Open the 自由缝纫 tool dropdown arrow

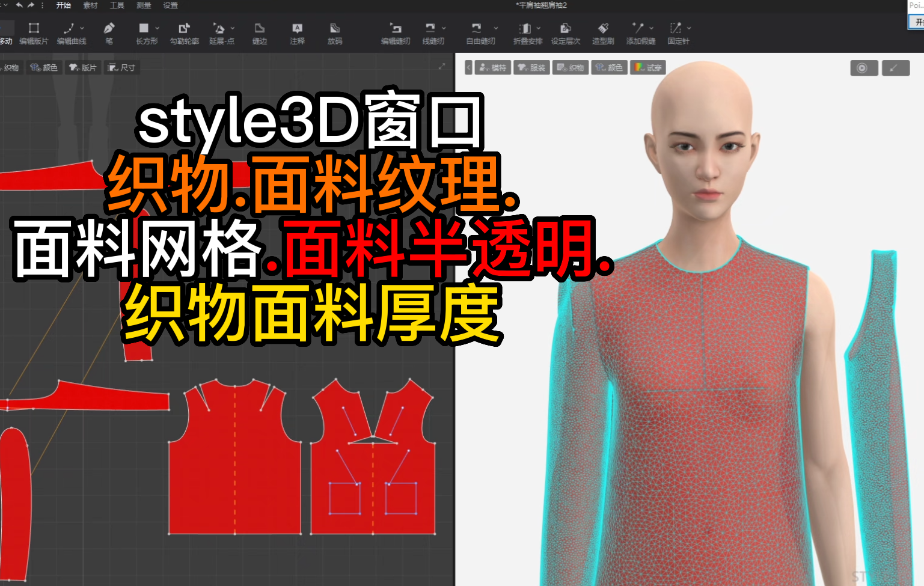pos(496,28)
